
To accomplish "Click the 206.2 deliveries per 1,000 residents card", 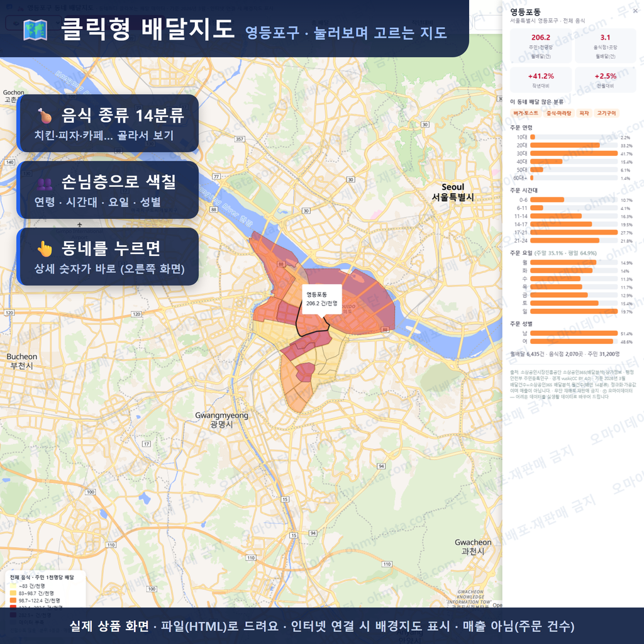I will click(x=540, y=45).
